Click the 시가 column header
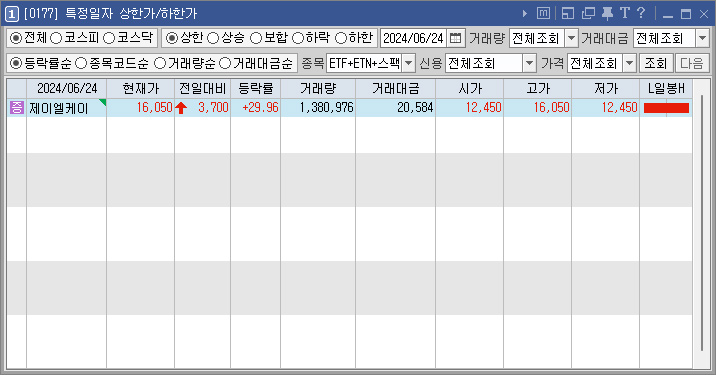 click(469, 89)
